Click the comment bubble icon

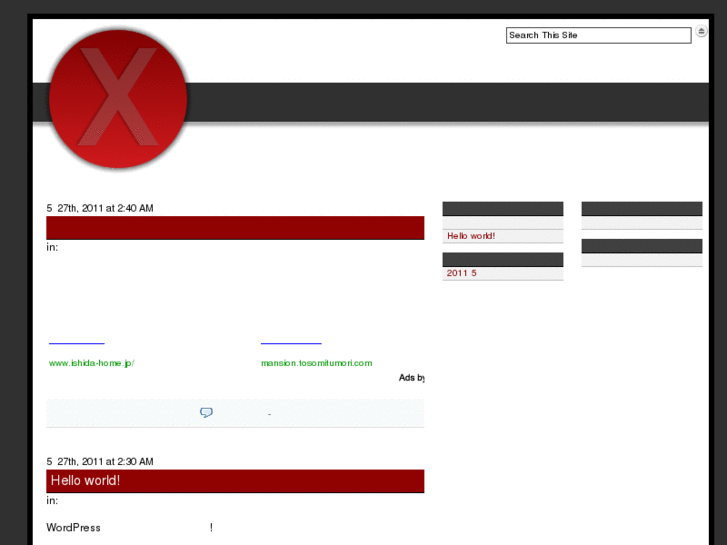[x=206, y=412]
